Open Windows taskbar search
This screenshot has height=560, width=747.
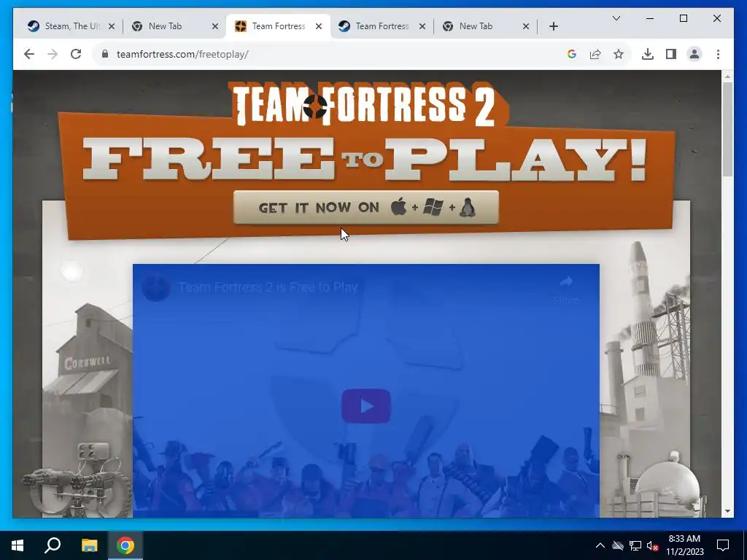pyautogui.click(x=53, y=545)
